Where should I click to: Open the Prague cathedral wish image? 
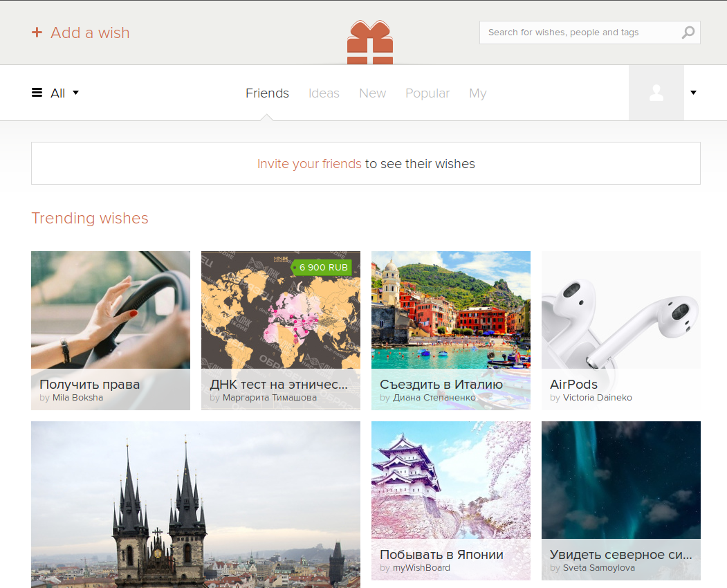195,504
